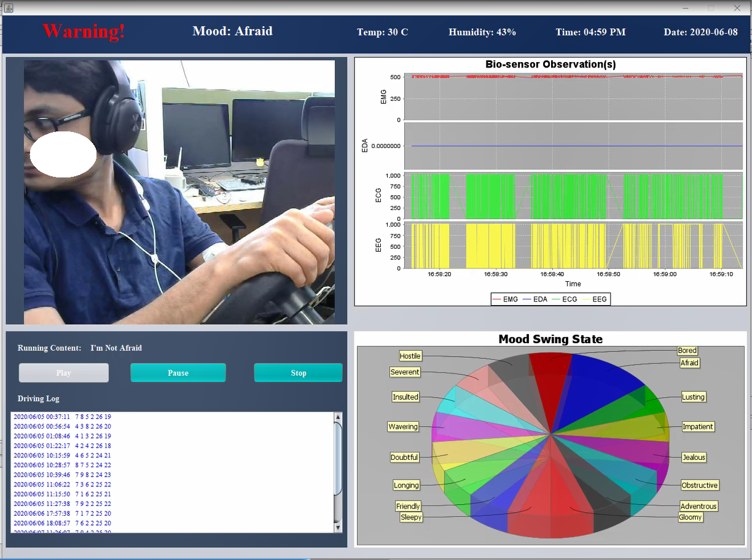Click the Hostile pie label

410,356
